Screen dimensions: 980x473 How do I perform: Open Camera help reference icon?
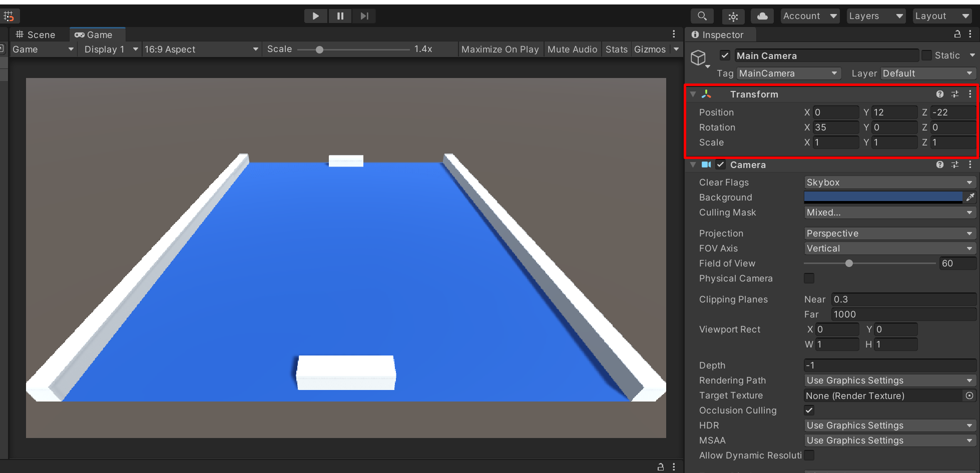click(940, 164)
